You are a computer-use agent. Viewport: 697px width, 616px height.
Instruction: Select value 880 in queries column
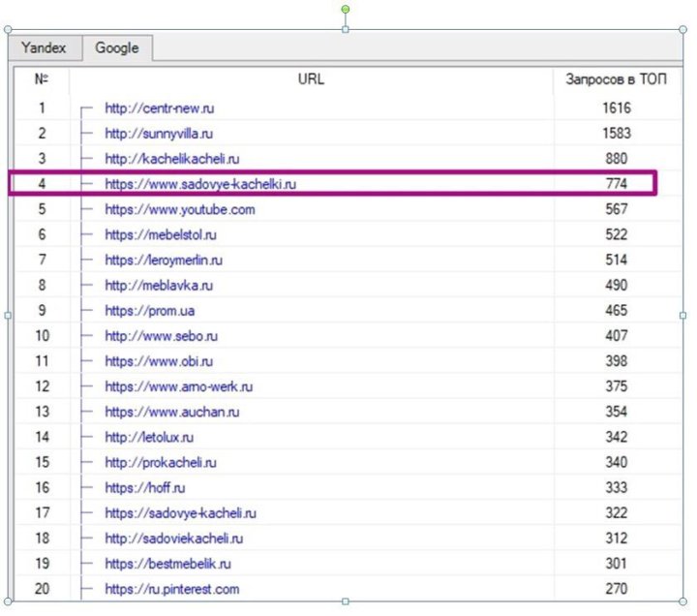[617, 159]
